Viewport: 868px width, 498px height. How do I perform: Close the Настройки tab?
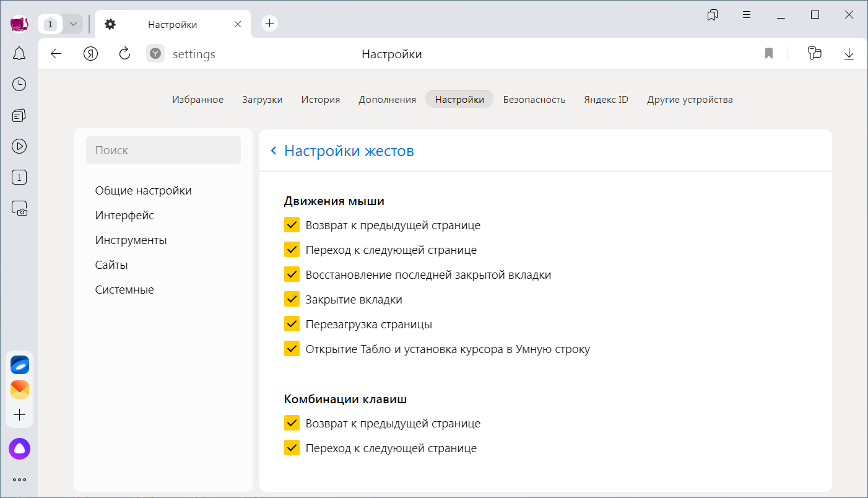(238, 24)
